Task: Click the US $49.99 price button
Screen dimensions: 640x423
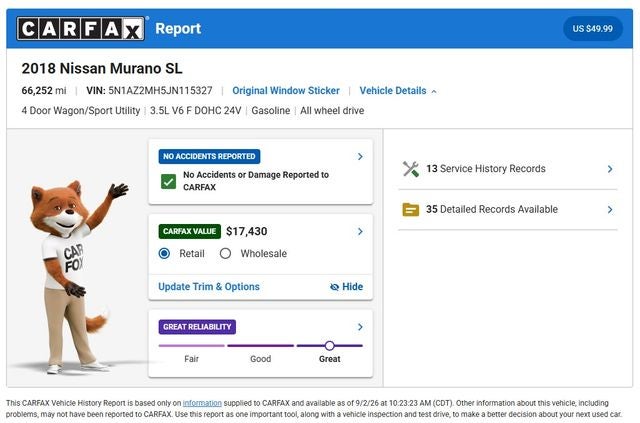Action: (593, 29)
